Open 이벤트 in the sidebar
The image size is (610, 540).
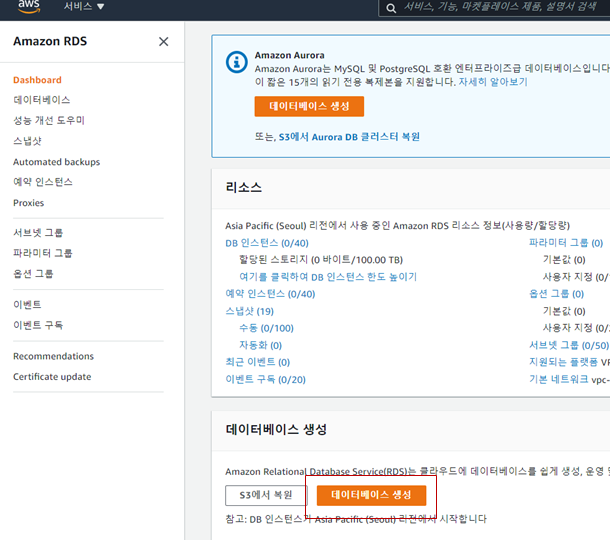tap(27, 304)
